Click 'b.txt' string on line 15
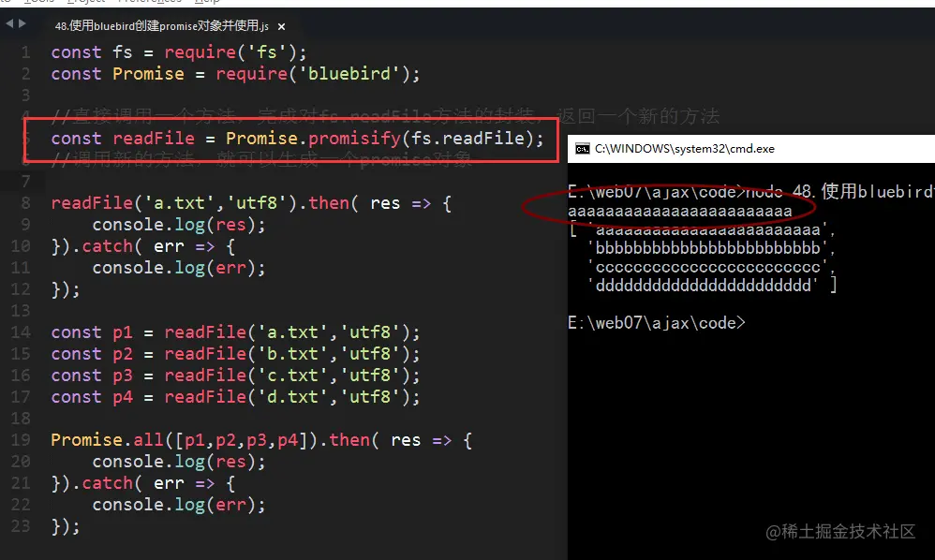Image resolution: width=935 pixels, height=560 pixels. coord(292,354)
